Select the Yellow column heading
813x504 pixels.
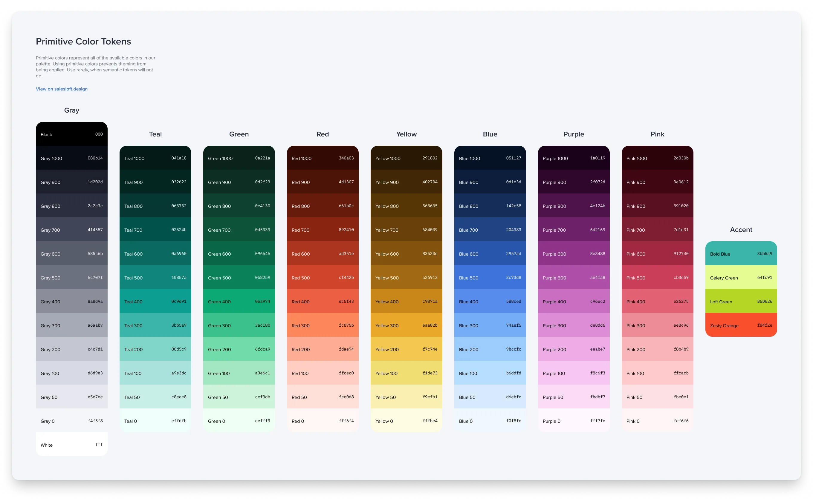(406, 134)
